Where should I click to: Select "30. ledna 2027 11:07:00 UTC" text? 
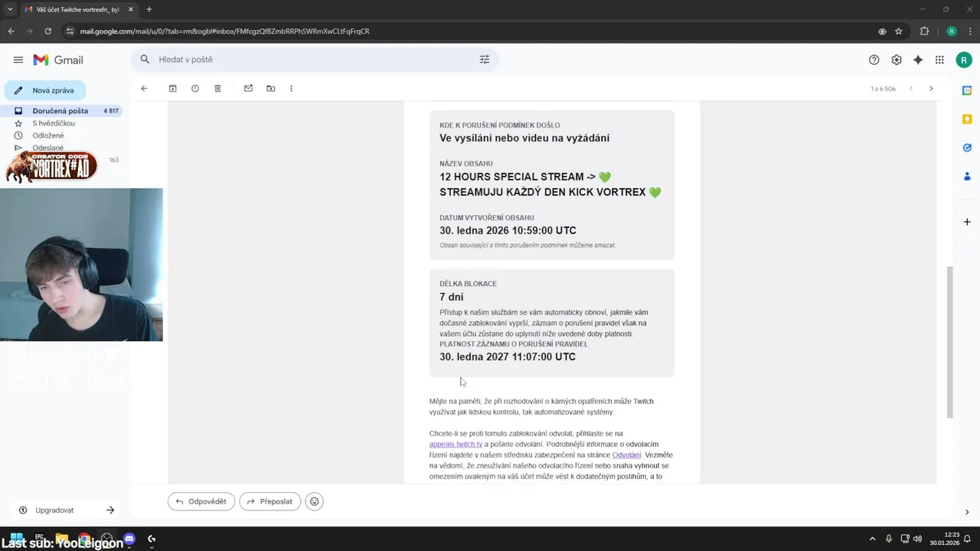click(508, 357)
